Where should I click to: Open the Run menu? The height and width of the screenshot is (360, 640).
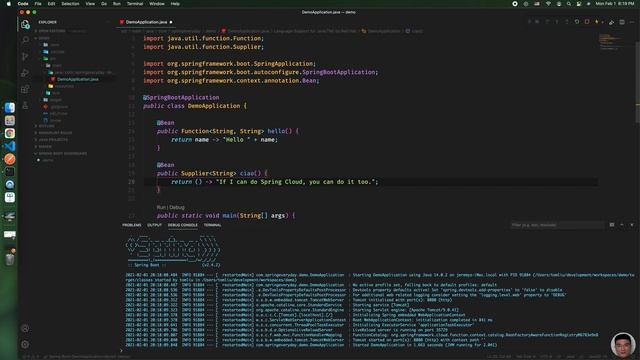coord(117,4)
